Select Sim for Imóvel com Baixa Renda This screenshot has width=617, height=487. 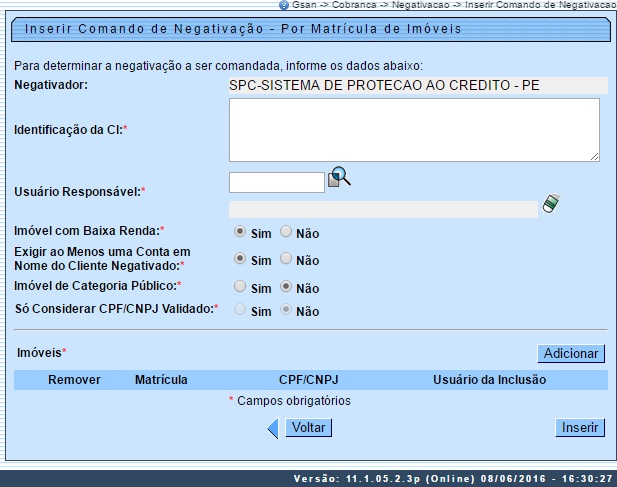coord(239,232)
